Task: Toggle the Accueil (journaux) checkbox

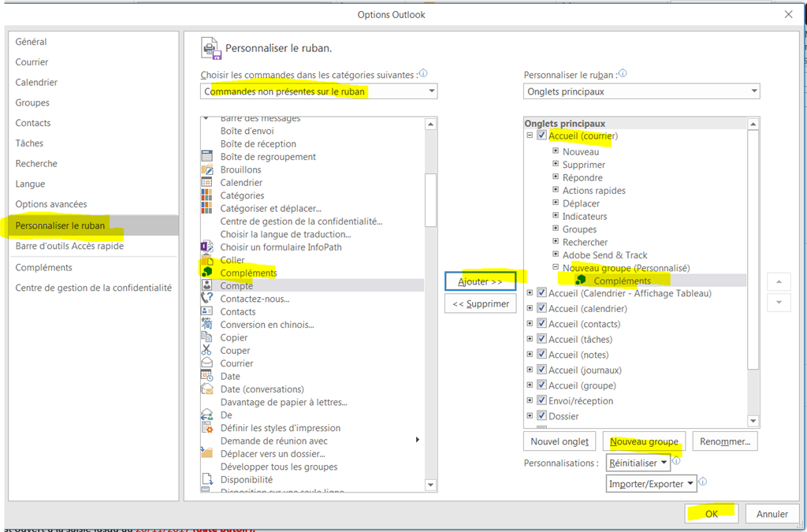Action: tap(541, 370)
